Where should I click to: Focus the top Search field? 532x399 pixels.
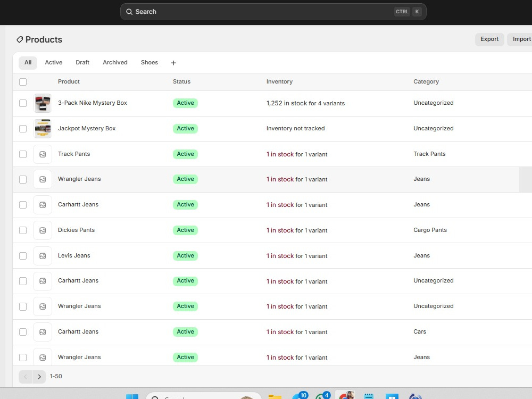[273, 12]
